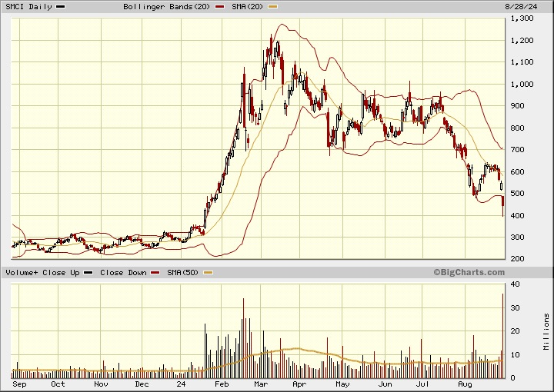Viewport: 554px width, 392px height.
Task: Click the Close Down red legend swatch
Action: (155, 273)
